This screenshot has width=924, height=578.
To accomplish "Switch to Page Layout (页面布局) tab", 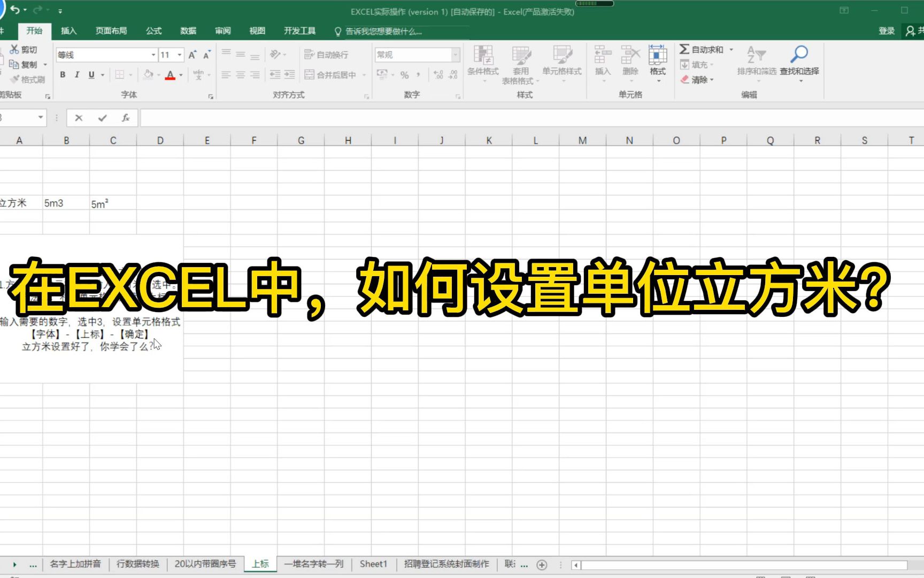I will [x=111, y=31].
